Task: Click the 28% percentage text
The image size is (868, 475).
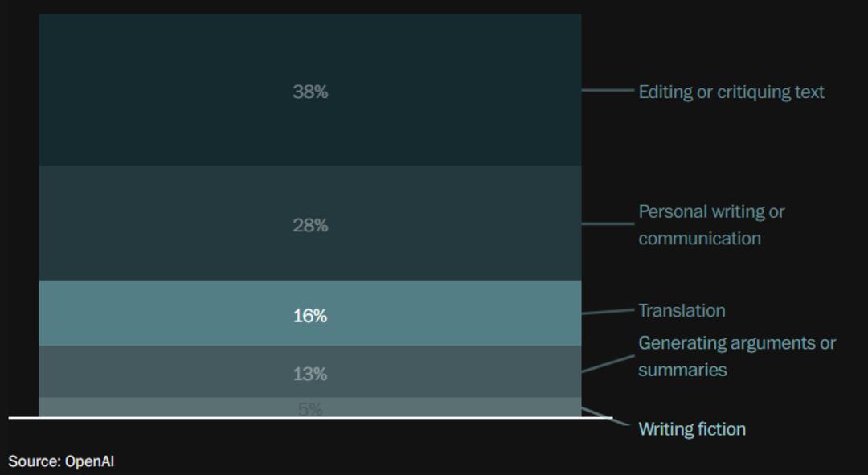Action: coord(310,225)
